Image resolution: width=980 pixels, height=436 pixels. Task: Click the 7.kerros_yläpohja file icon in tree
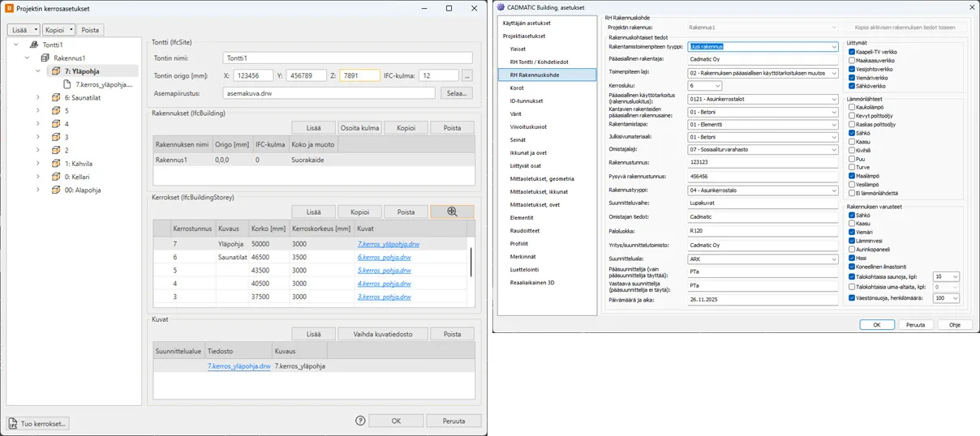pos(68,84)
